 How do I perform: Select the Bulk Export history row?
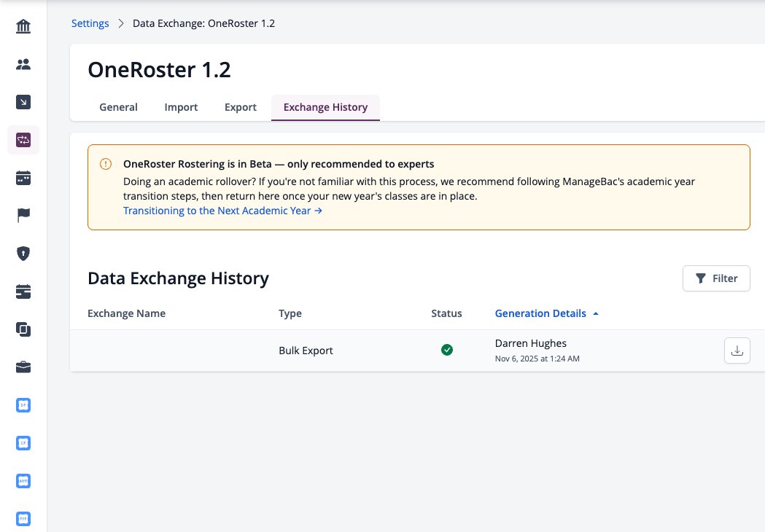click(417, 351)
